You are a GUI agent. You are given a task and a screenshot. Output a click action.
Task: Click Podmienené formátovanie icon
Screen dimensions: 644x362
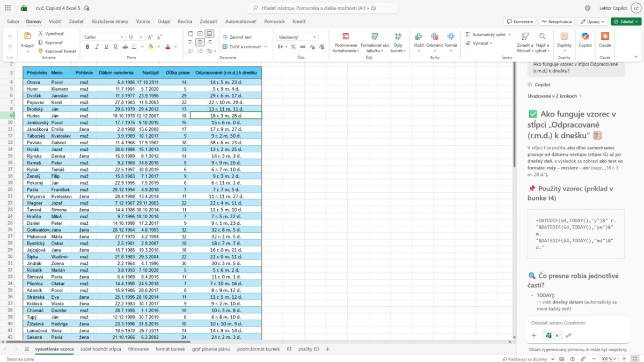point(346,36)
